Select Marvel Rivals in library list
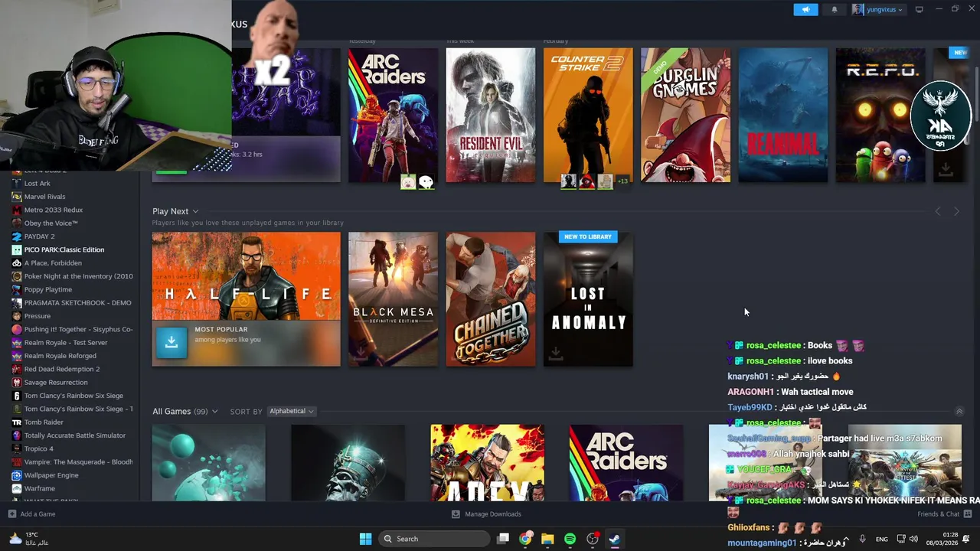 44,197
